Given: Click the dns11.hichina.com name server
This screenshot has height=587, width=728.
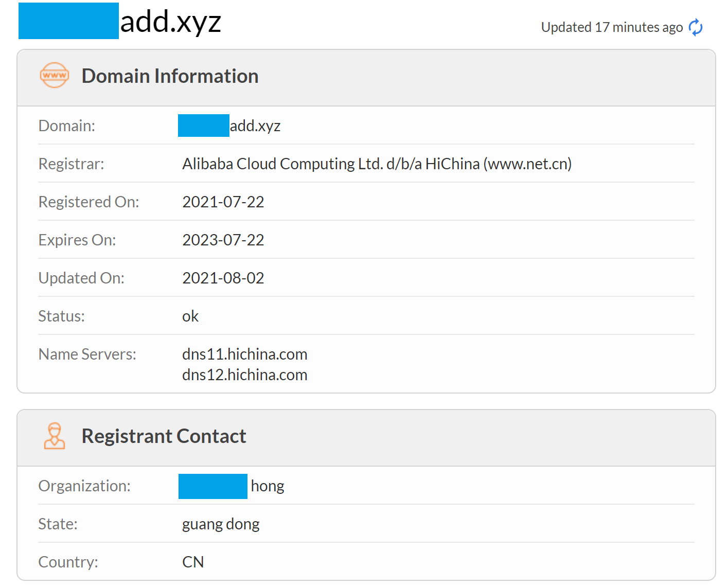Looking at the screenshot, I should coord(244,354).
